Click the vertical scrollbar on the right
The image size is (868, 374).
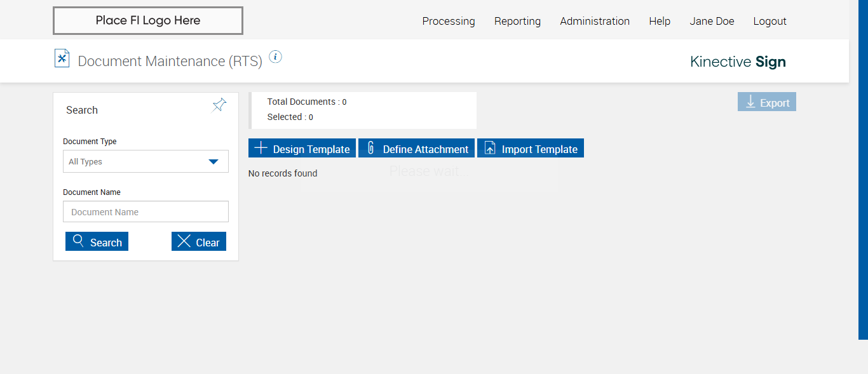(x=863, y=170)
